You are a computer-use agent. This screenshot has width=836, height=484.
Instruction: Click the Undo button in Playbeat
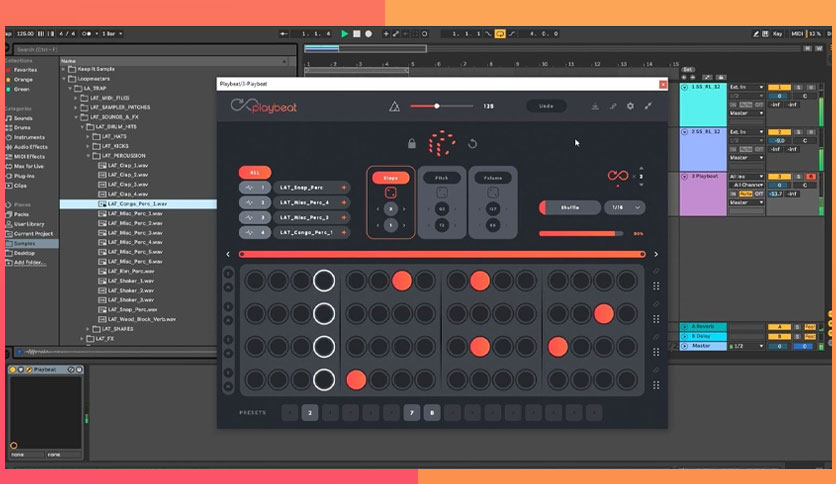546,106
